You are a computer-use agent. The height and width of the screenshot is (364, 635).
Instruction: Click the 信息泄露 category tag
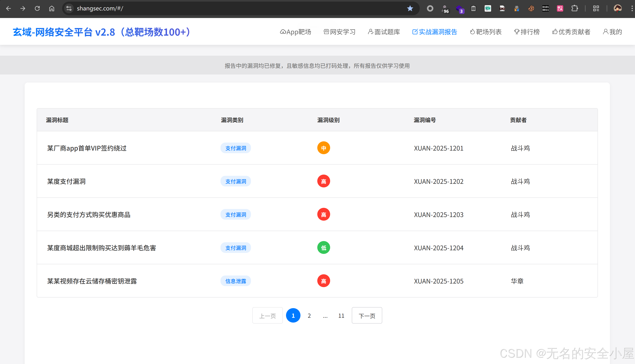236,281
